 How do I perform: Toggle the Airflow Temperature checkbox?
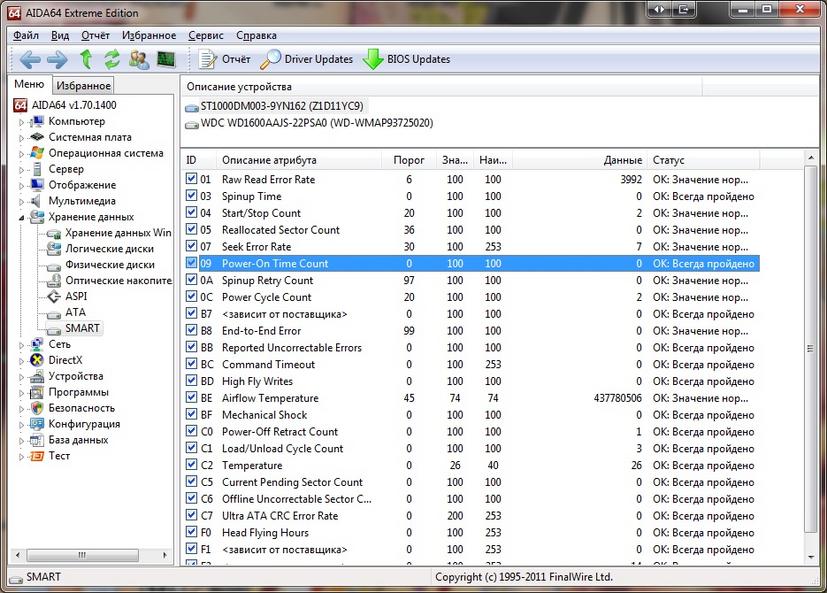pos(191,398)
